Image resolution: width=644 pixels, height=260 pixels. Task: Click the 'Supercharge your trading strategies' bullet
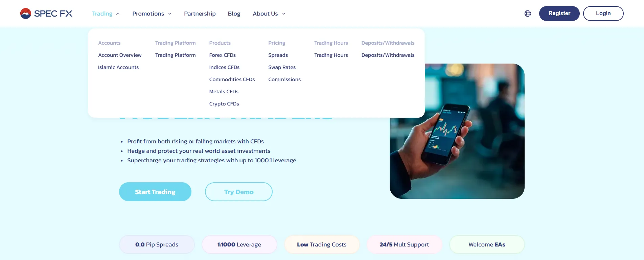(x=212, y=160)
